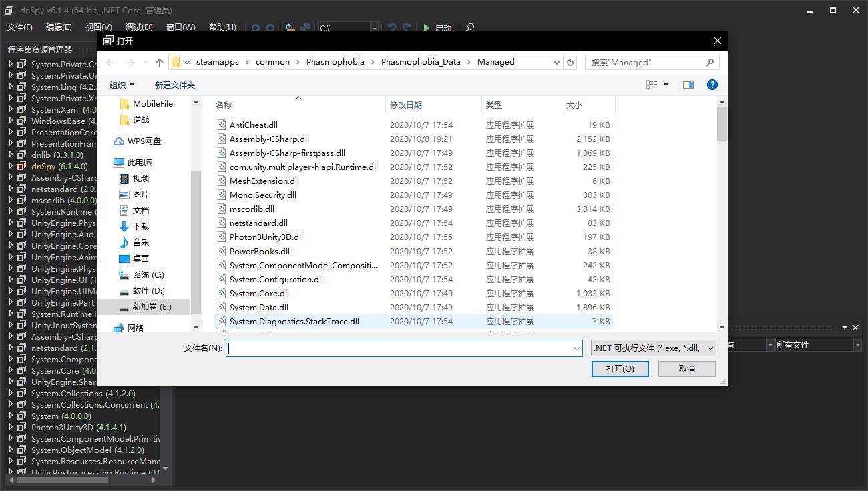The image size is (868, 491).
Task: Expand dnlib (3.3.1.0) tree node
Action: (11, 155)
